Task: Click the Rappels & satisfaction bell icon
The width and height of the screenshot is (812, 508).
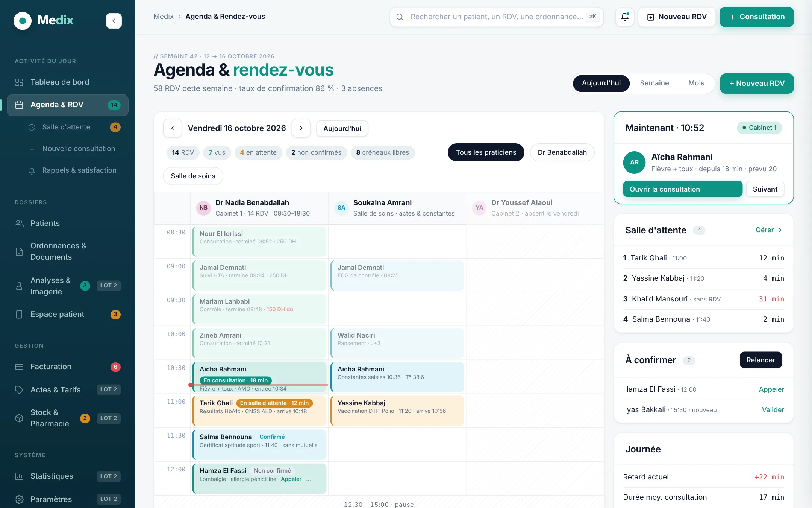Action: point(32,171)
